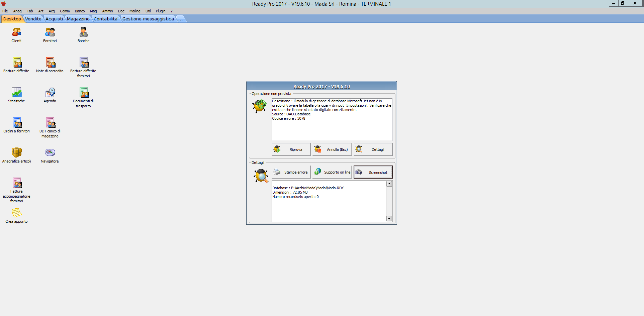Open Fatture differite icon
Screen dimensions: 644x316
point(16,65)
